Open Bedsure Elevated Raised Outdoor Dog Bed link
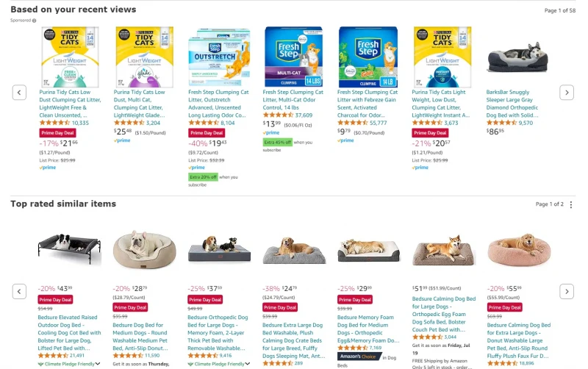588x369 pixels. coord(69,333)
